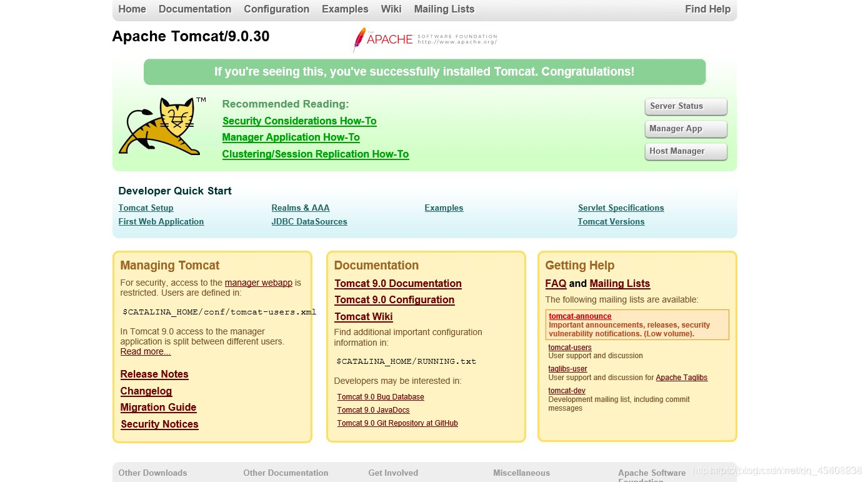Image resolution: width=868 pixels, height=482 pixels.
Task: Open Manager Application How-To link
Action: click(291, 137)
